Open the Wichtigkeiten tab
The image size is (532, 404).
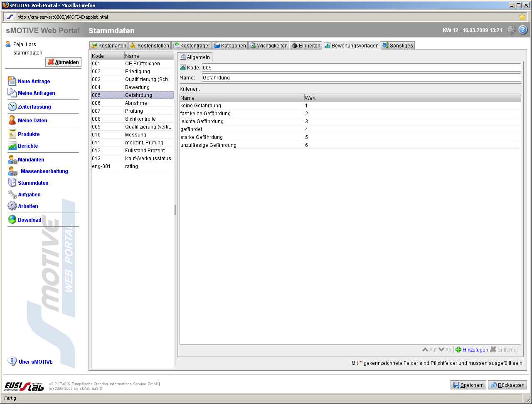coord(268,45)
